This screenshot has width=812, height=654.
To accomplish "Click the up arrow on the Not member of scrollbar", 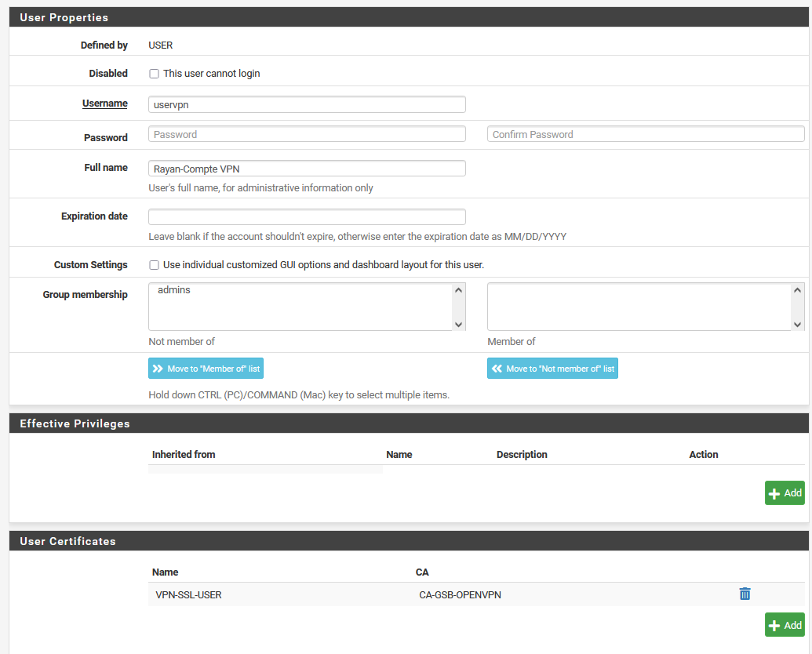I will pos(459,289).
